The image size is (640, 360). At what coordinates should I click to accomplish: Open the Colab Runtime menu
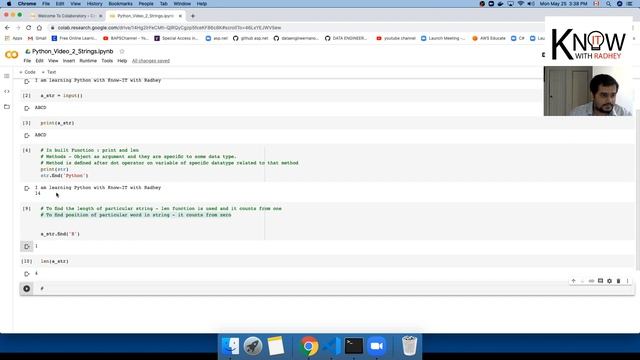pyautogui.click(x=88, y=61)
